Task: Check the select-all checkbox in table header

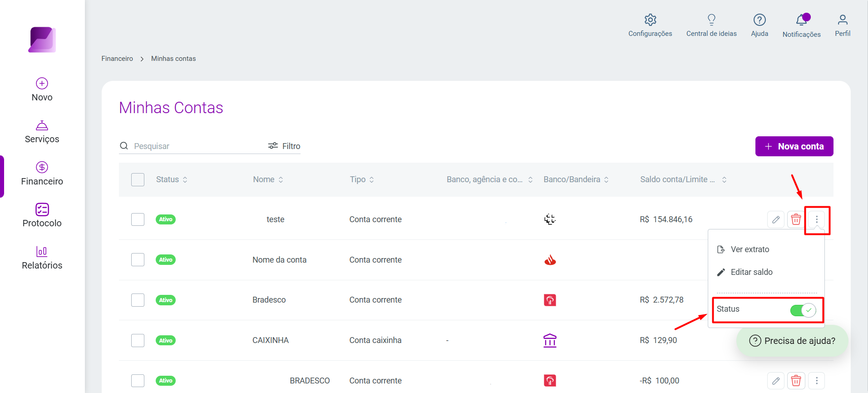Action: [x=138, y=179]
